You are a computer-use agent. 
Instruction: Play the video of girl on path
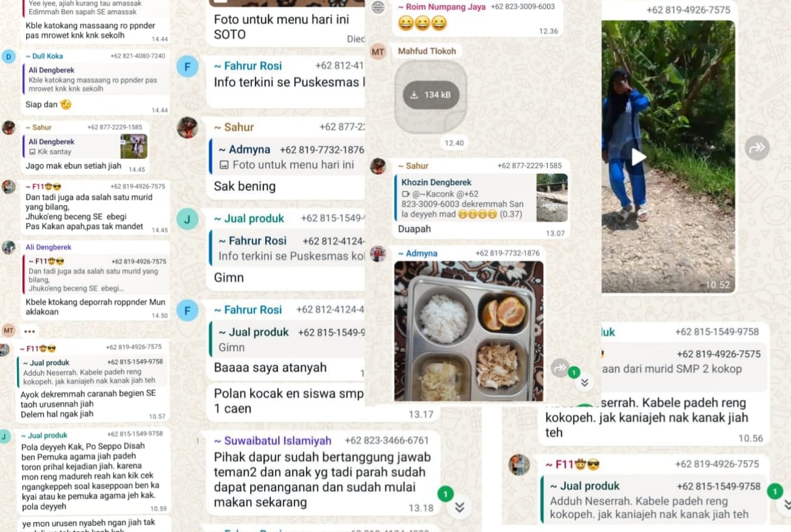(637, 157)
